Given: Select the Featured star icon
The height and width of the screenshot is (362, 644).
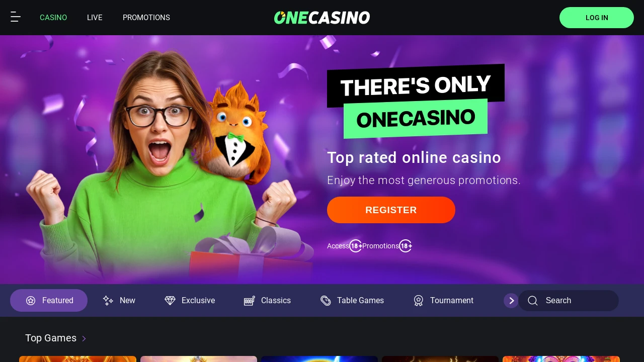Looking at the screenshot, I should (31, 301).
